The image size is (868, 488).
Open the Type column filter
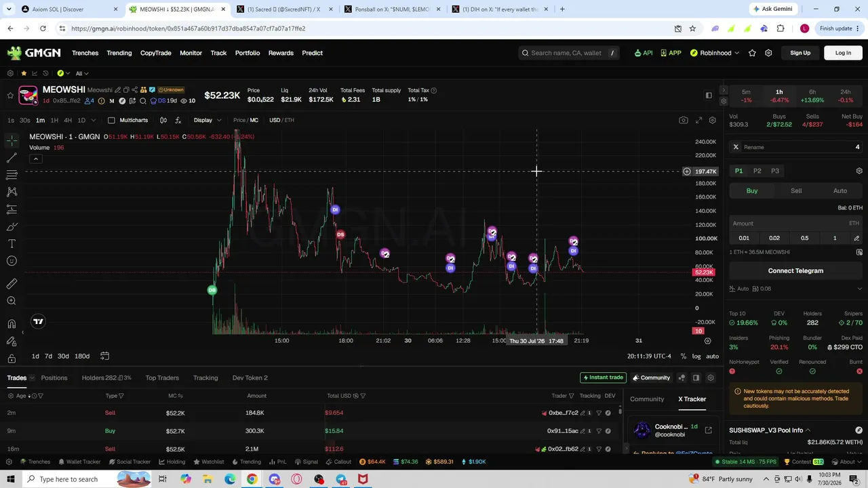121,396
